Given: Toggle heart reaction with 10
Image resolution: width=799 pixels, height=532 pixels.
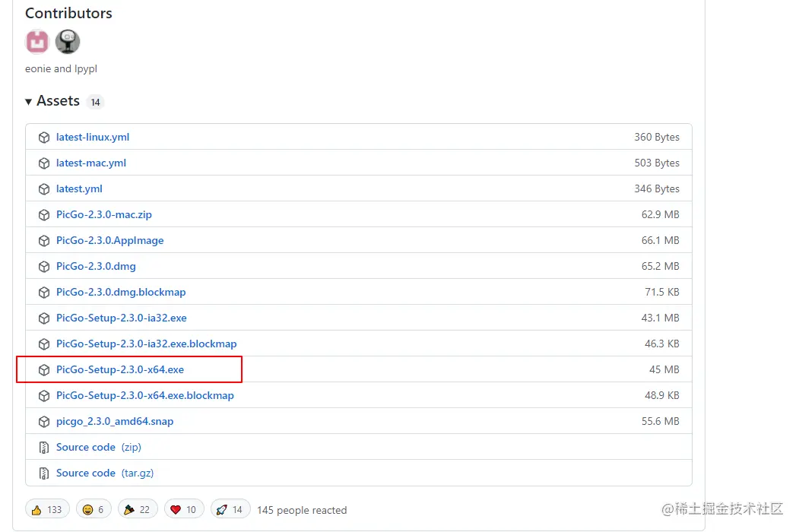Looking at the screenshot, I should coord(184,509).
